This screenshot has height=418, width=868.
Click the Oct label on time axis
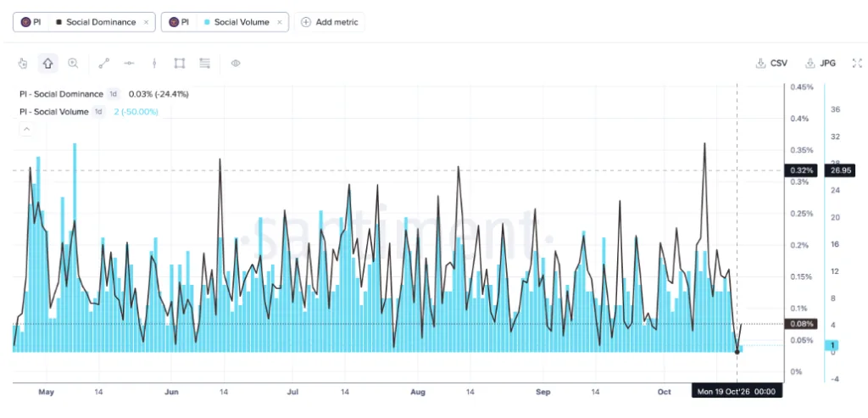coord(665,392)
